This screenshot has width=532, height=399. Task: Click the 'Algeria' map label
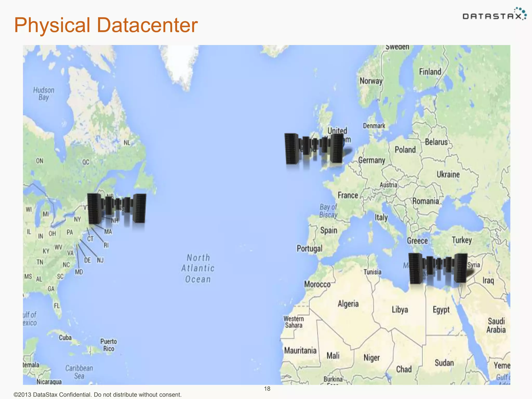pos(348,304)
